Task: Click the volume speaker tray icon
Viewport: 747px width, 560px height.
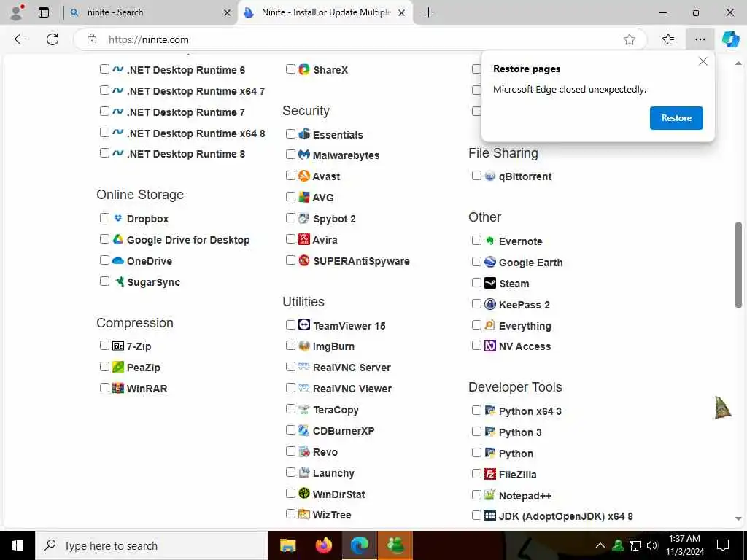Action: pos(652,545)
